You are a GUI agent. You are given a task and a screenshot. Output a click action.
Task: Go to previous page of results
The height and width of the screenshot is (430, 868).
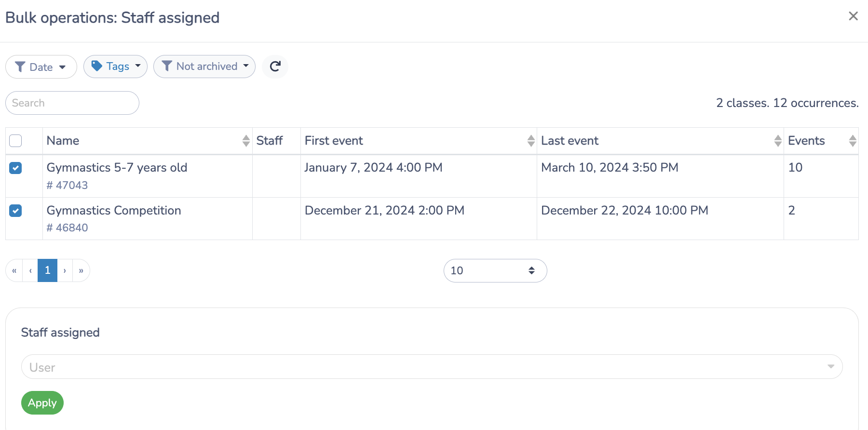click(30, 270)
